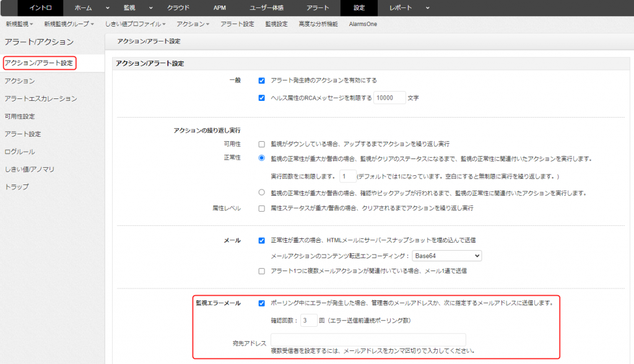Open the ホーム tab
This screenshot has height=364, width=634.
pos(84,7)
